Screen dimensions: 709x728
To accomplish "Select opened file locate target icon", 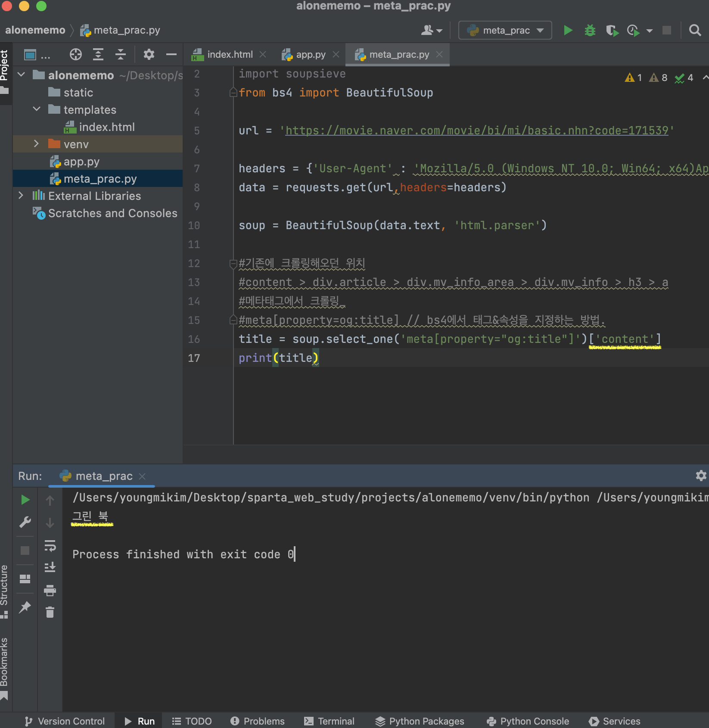I will [76, 54].
